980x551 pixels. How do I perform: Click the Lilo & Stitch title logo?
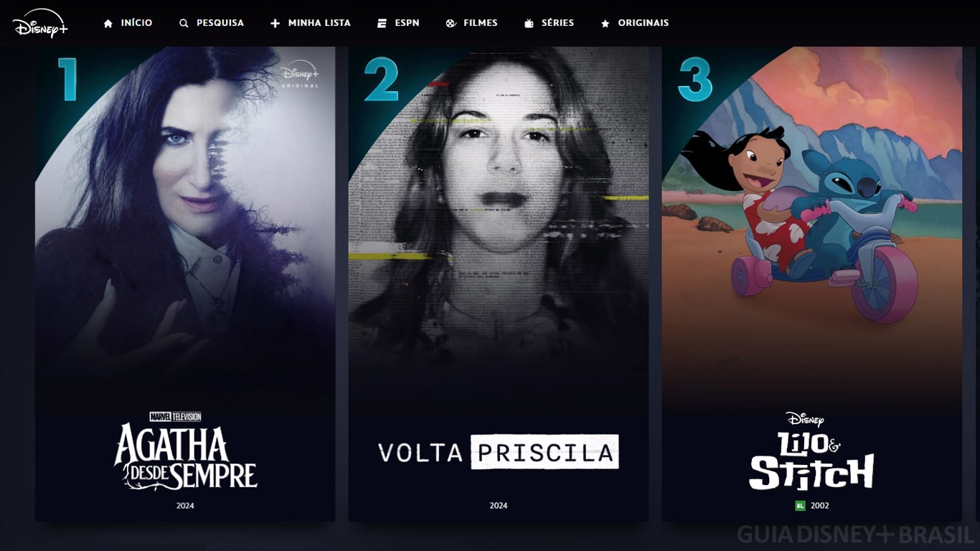point(811,451)
